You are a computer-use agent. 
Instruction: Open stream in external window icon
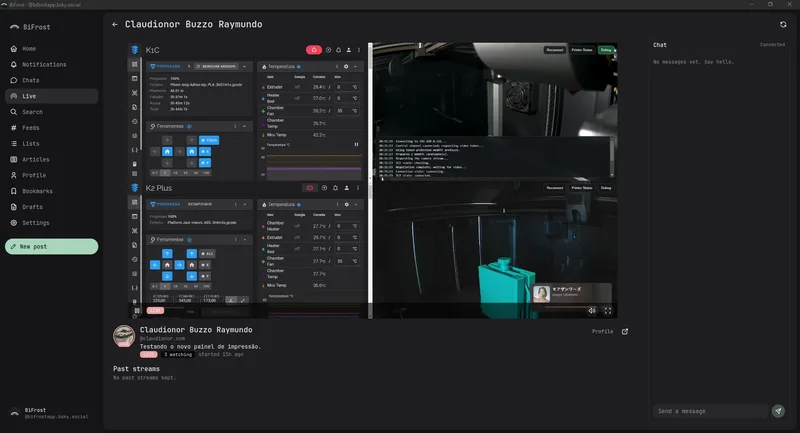coord(625,332)
